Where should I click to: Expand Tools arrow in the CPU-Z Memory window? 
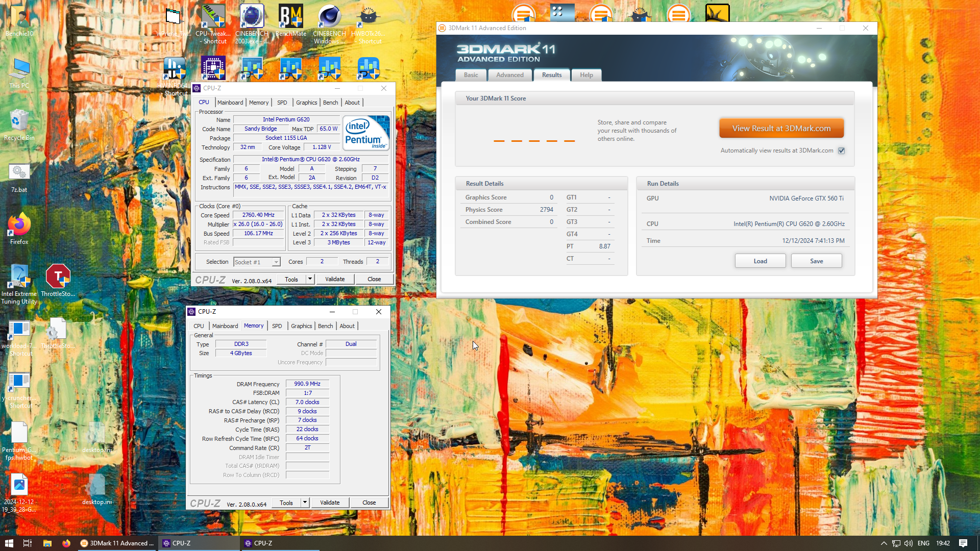(305, 503)
